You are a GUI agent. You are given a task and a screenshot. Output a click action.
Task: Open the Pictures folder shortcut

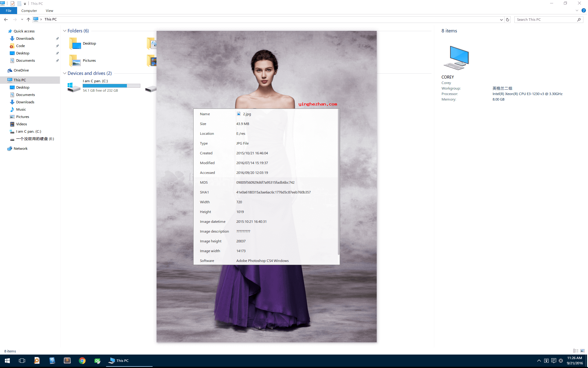click(x=90, y=60)
